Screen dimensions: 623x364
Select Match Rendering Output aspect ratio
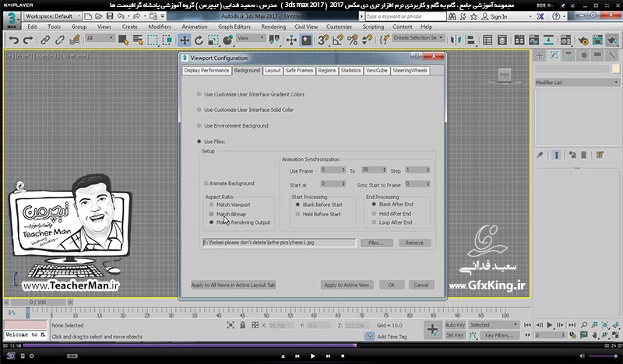coord(211,222)
